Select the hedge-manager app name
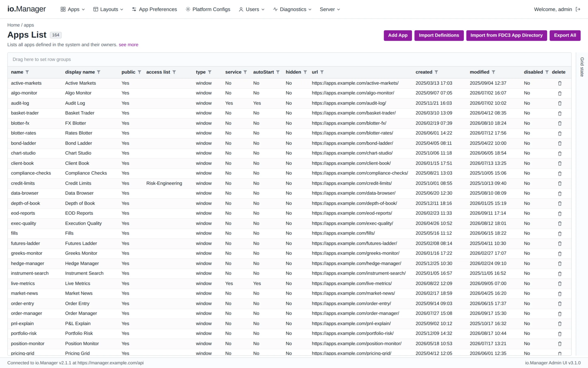The image size is (588, 368). point(28,263)
